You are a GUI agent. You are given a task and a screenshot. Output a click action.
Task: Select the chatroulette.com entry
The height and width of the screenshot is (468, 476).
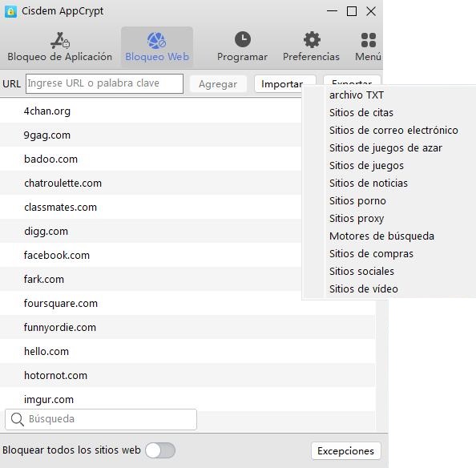(151, 183)
